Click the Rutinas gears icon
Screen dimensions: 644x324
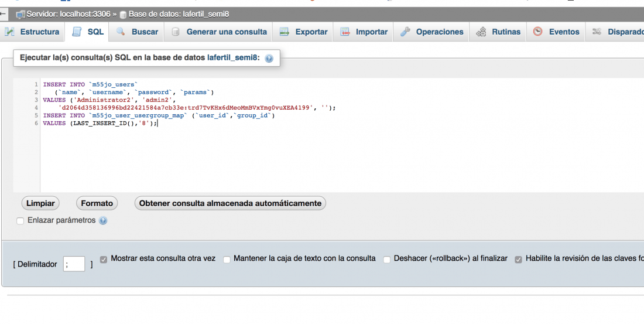481,32
